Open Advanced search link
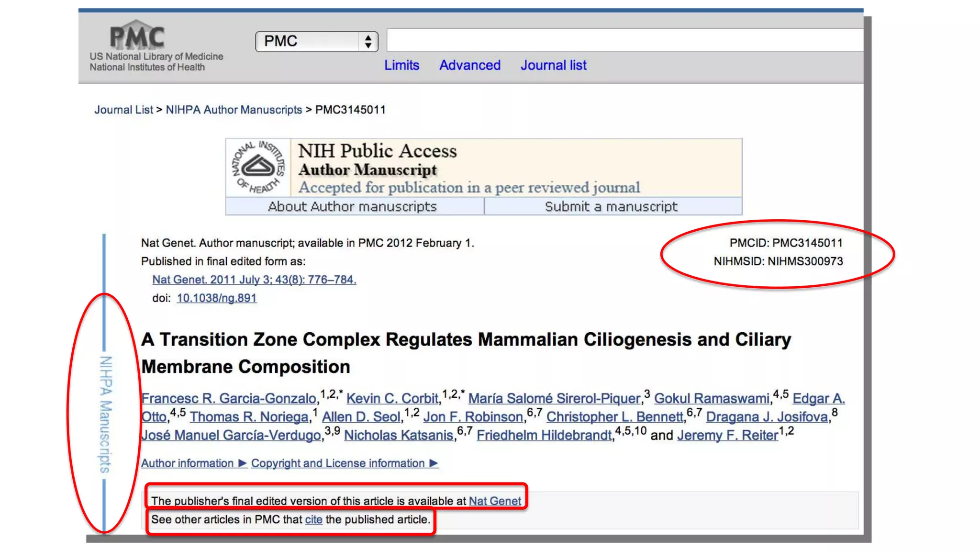Viewport: 980px width, 551px height. [470, 65]
